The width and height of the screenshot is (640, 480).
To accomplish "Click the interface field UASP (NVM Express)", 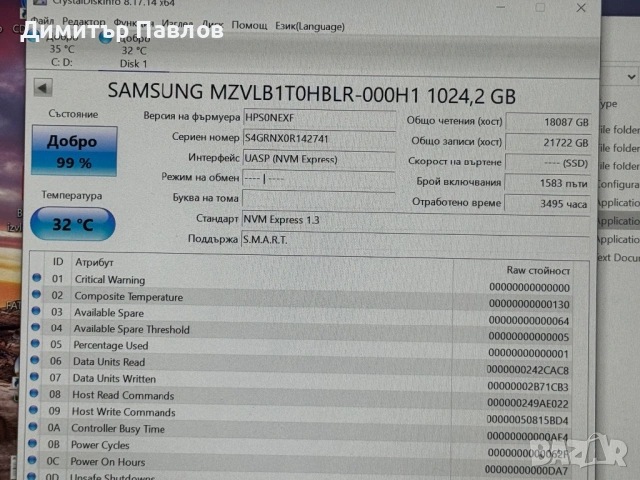I will point(319,159).
